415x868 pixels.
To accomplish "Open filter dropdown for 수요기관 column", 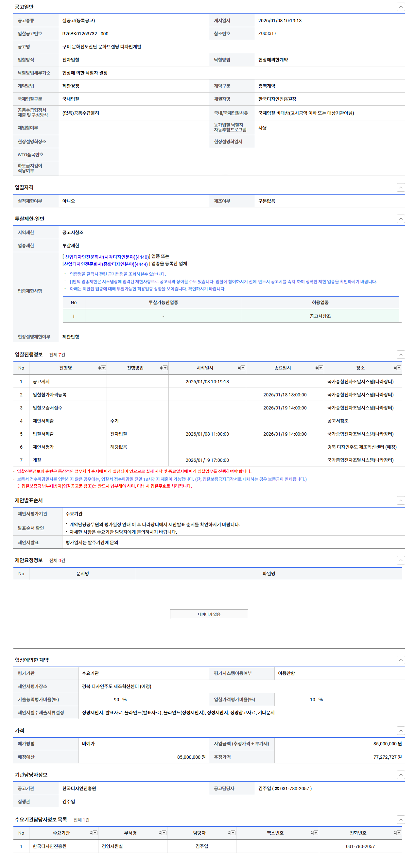I will 95,833.
